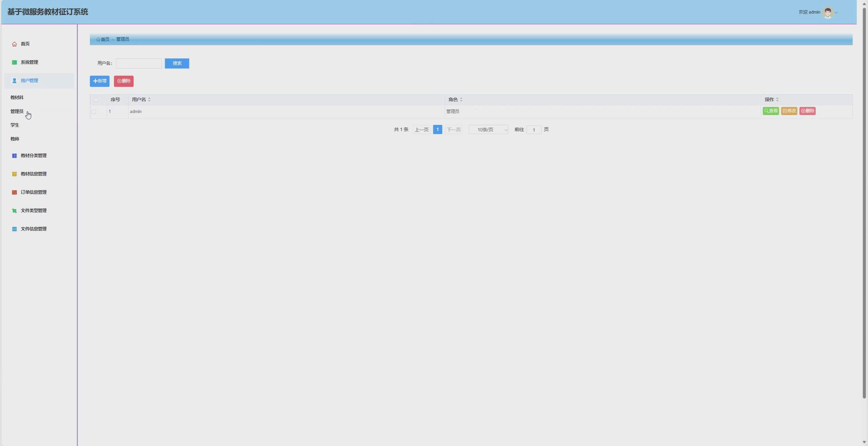868x446 pixels.
Task: Click the 订单信息管理 red icon
Action: coord(14,192)
